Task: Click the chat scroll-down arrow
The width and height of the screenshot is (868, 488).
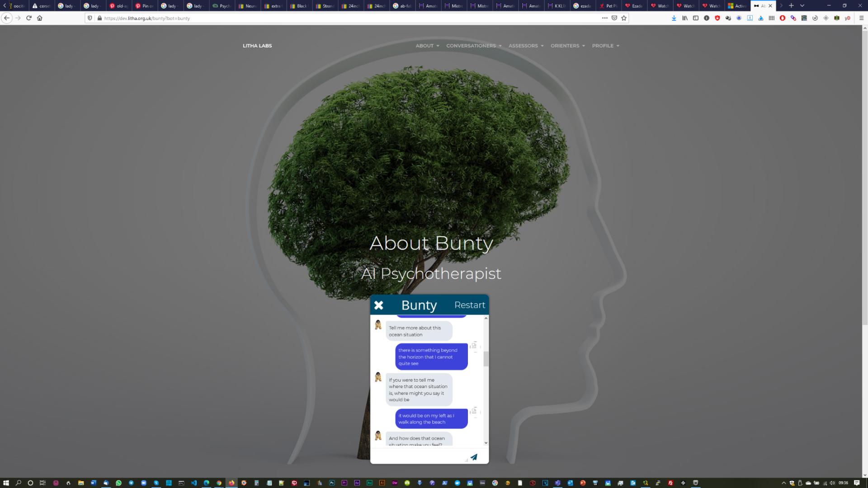Action: (x=486, y=443)
